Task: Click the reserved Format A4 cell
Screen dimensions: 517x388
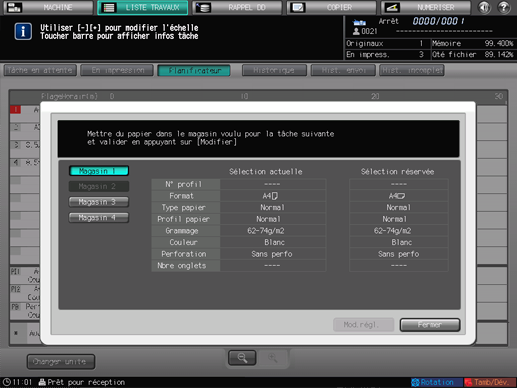Action: click(399, 196)
